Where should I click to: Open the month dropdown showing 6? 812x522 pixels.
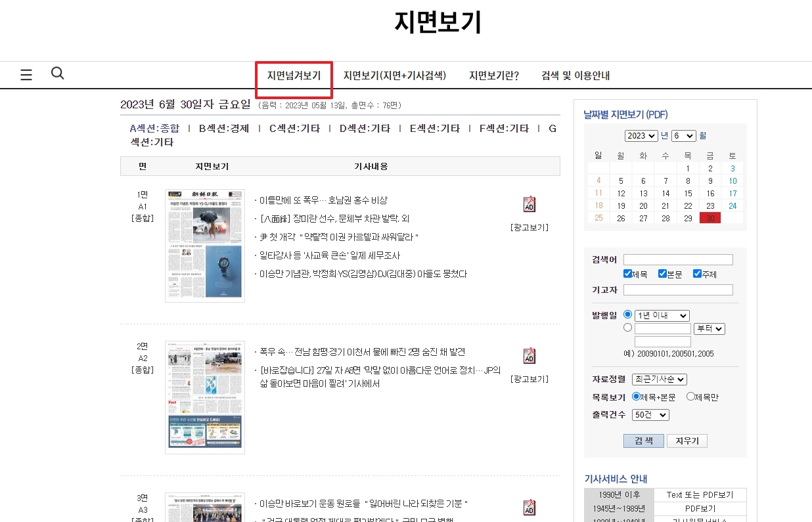(x=684, y=136)
